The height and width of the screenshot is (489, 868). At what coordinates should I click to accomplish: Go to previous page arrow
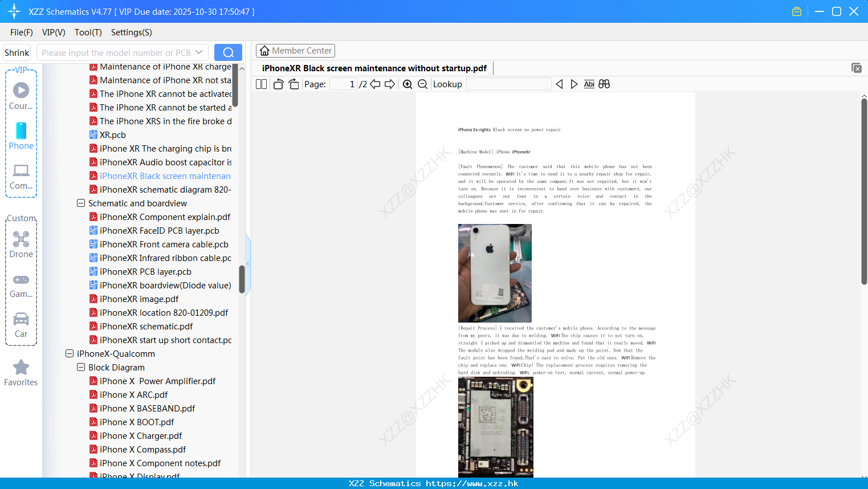point(375,84)
